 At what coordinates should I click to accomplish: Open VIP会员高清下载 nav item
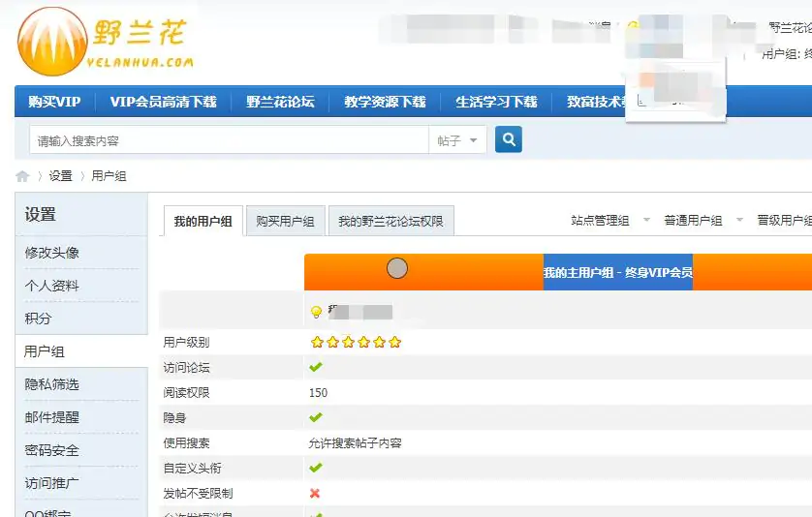pos(163,102)
